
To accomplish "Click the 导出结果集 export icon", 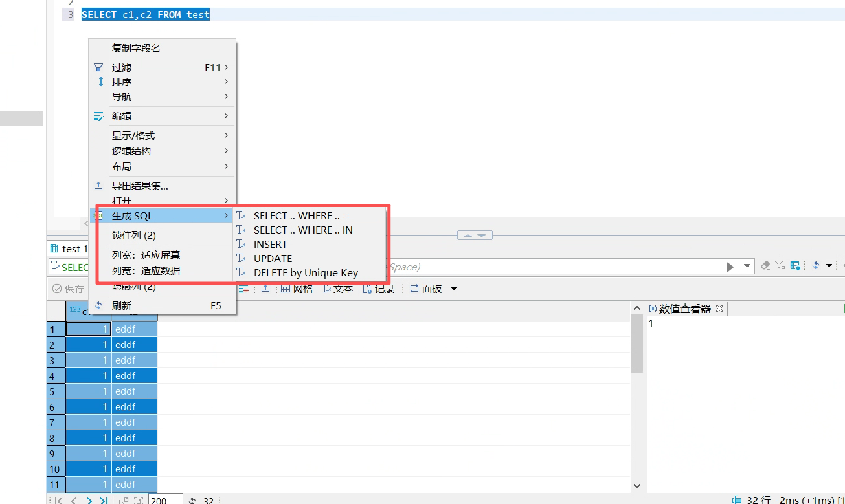I will pyautogui.click(x=98, y=186).
